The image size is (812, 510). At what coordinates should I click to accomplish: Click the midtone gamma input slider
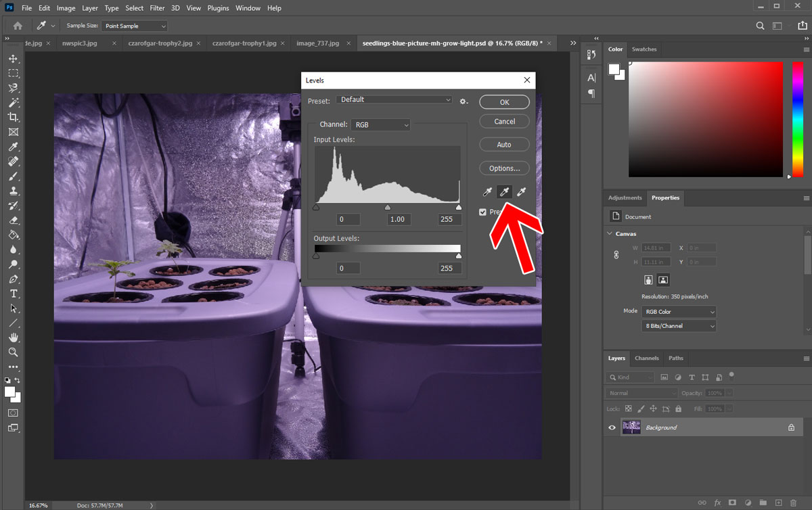388,208
